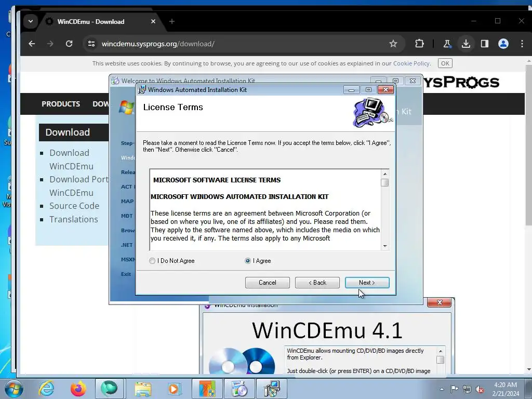Open the Chrome three-dot menu
Image resolution: width=532 pixels, height=399 pixels.
[522, 44]
